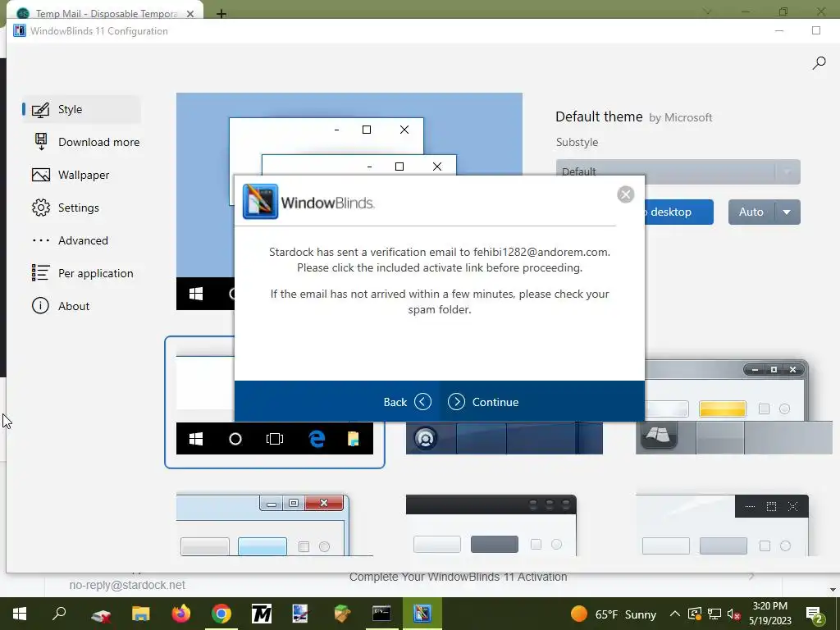The image size is (840, 630).
Task: Open a new browser tab
Action: 221,14
